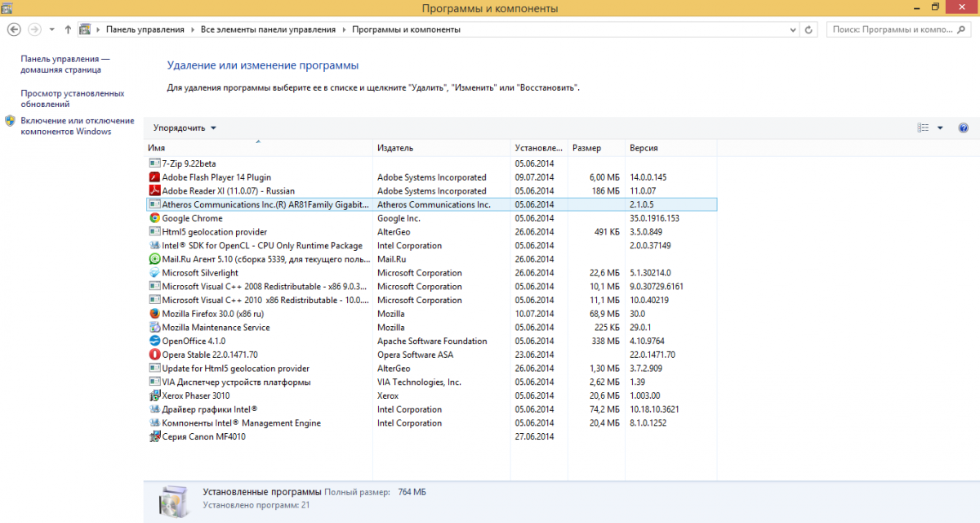Click the refresh button beside address bar
Screen dimensions: 980x523
point(808,29)
